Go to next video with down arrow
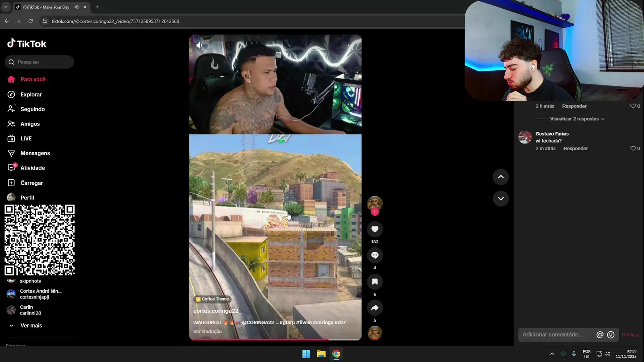Viewport: 644px width, 362px height. click(501, 199)
